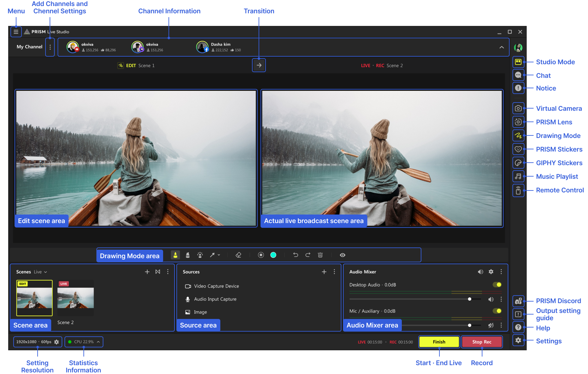Turn off the Mic / Auxiliary toggle
The height and width of the screenshot is (374, 588).
coord(497,311)
